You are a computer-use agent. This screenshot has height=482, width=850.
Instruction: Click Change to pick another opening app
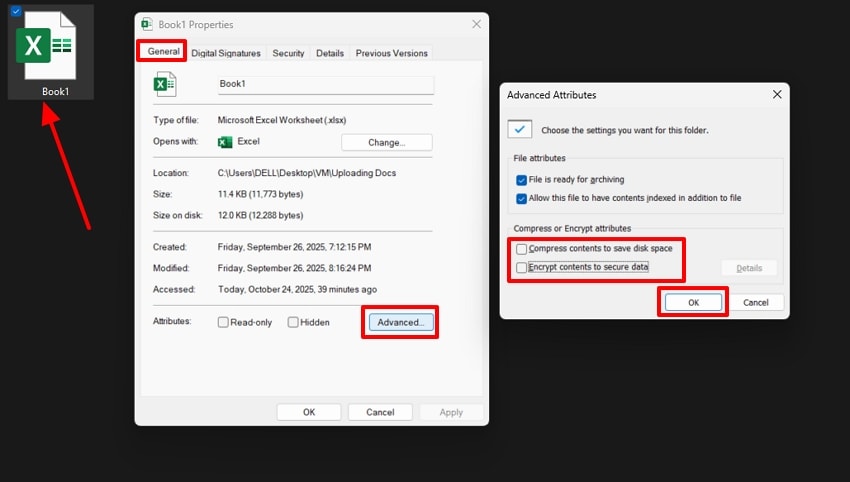click(x=387, y=143)
